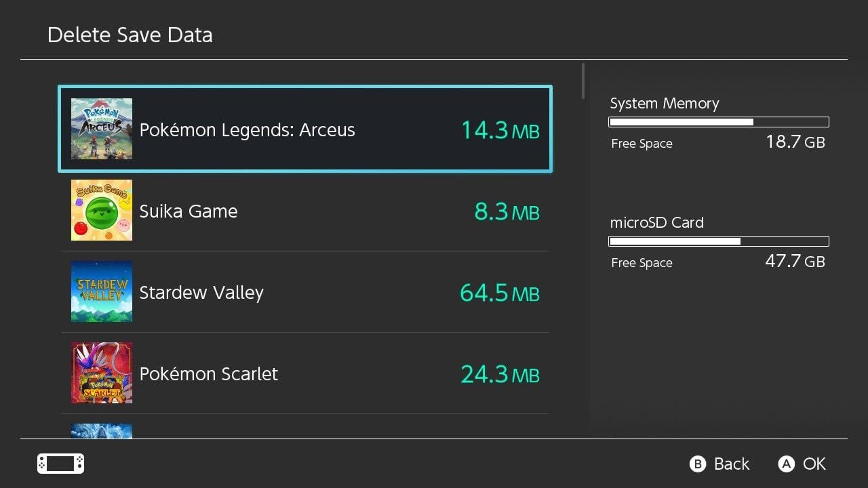The image size is (868, 488).
Task: Click the Pokémon Scarlet game icon
Action: click(102, 373)
